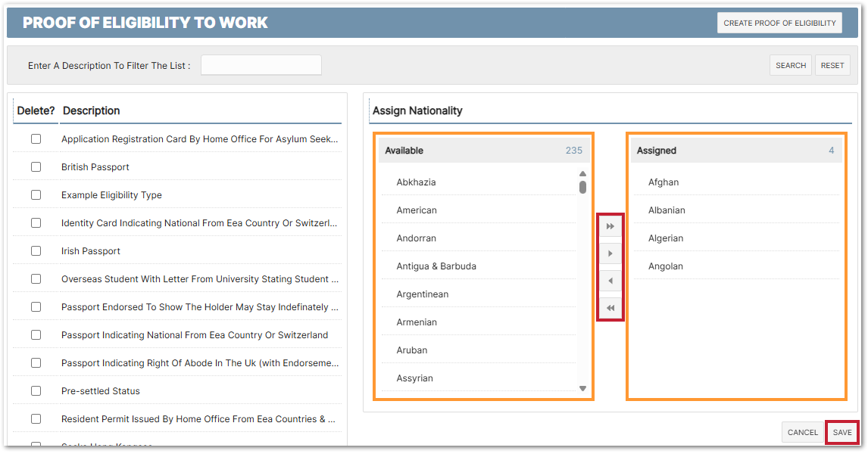The height and width of the screenshot is (454, 868).
Task: Cancel the nationality assignment
Action: (x=802, y=433)
